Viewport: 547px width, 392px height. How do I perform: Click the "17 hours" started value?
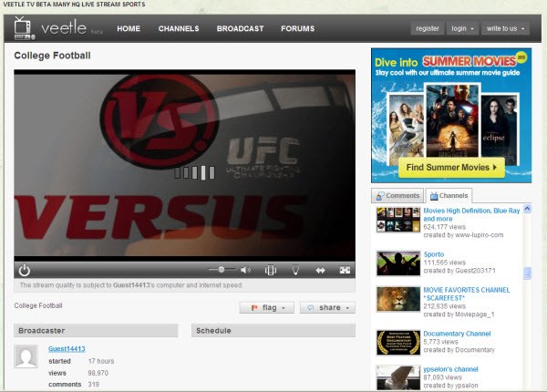101,361
